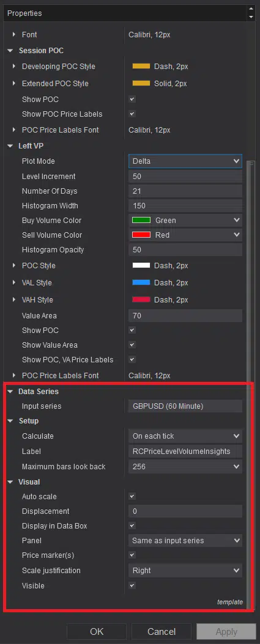Edit the Displacement field
This screenshot has height=644, width=260.
185,511
